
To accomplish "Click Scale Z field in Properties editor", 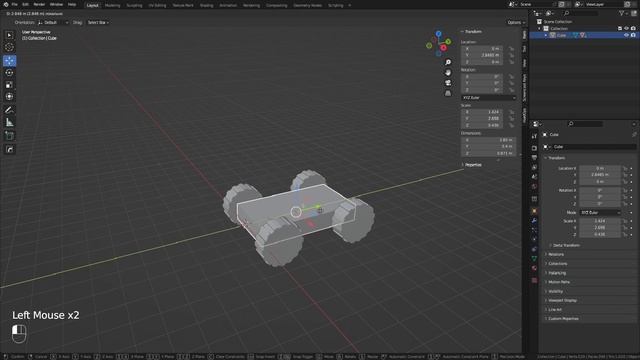I will click(x=600, y=235).
